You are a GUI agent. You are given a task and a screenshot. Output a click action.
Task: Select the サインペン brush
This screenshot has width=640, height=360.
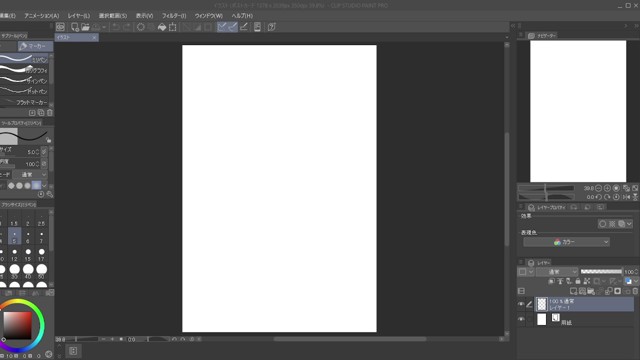coord(24,80)
